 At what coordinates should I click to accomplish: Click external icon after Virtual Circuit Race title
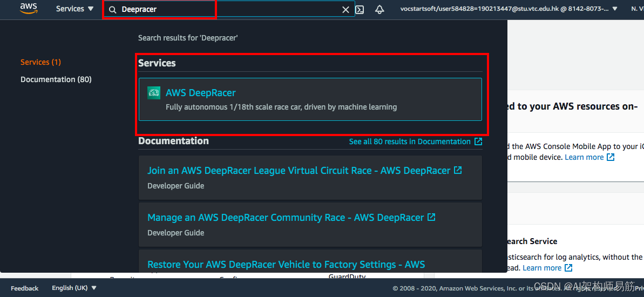(x=458, y=170)
